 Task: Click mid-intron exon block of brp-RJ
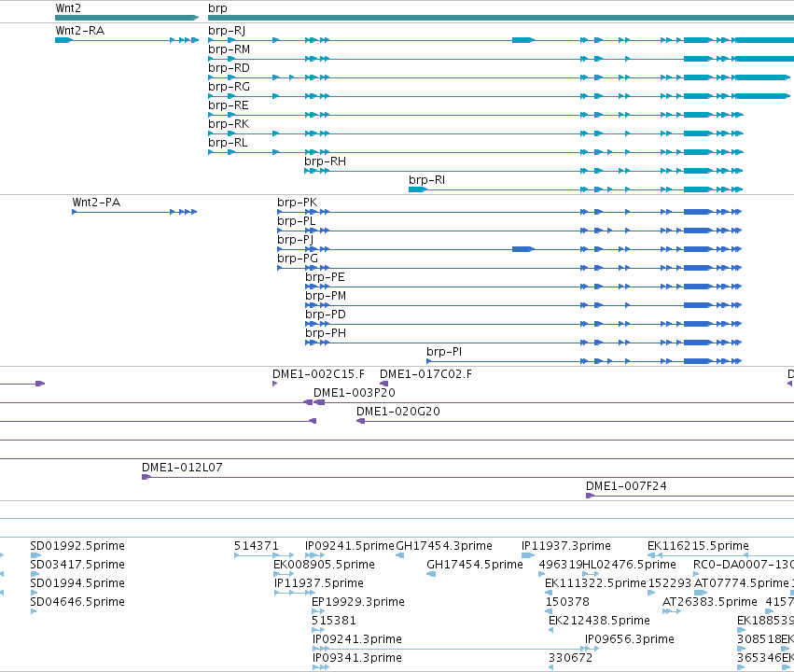523,40
